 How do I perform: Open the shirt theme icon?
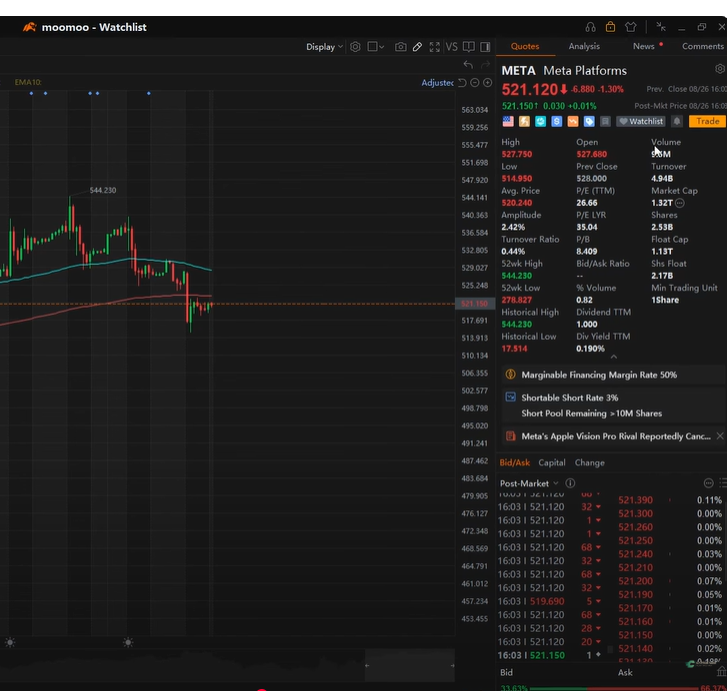point(631,27)
